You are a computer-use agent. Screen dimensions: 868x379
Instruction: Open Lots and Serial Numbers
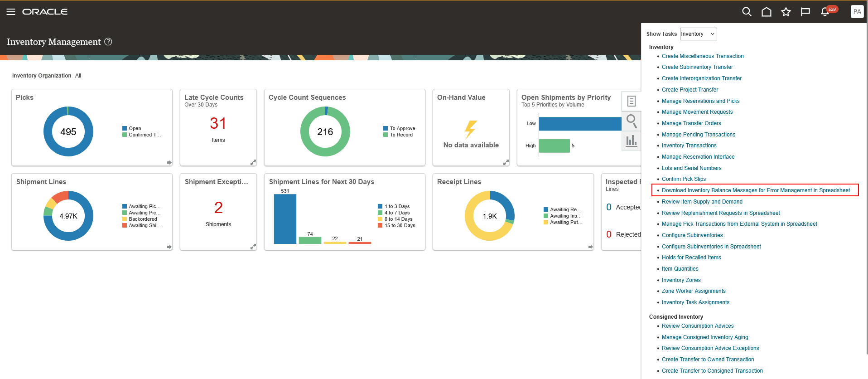click(691, 168)
